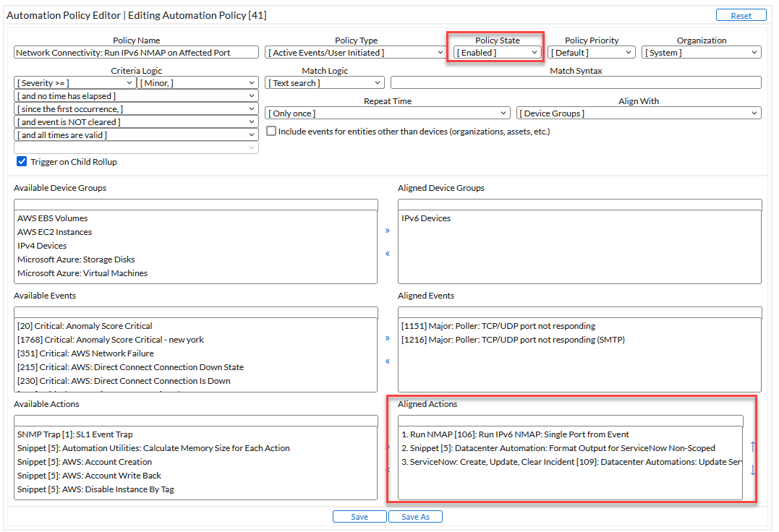Screen dimensions: 779x532
Task: Open the Align With dropdown
Action: coord(638,113)
